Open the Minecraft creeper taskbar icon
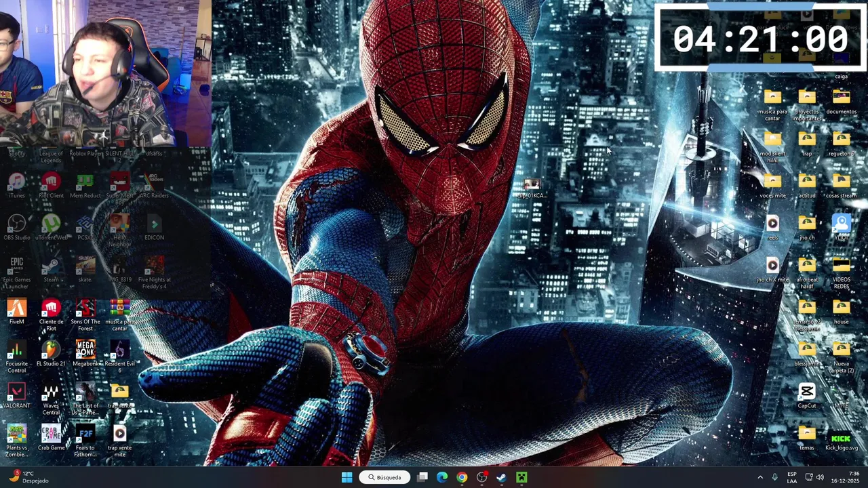The height and width of the screenshot is (488, 868). point(521,477)
